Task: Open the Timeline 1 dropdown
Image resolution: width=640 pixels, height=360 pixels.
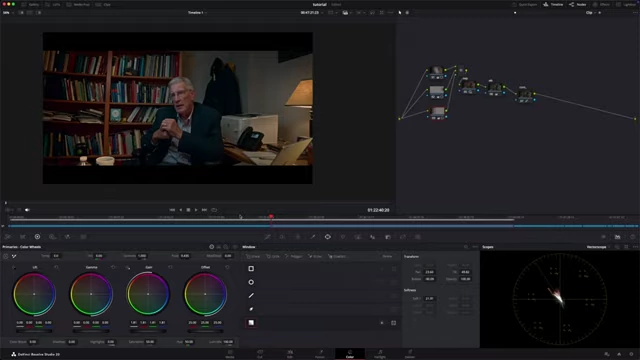Action: [x=197, y=13]
